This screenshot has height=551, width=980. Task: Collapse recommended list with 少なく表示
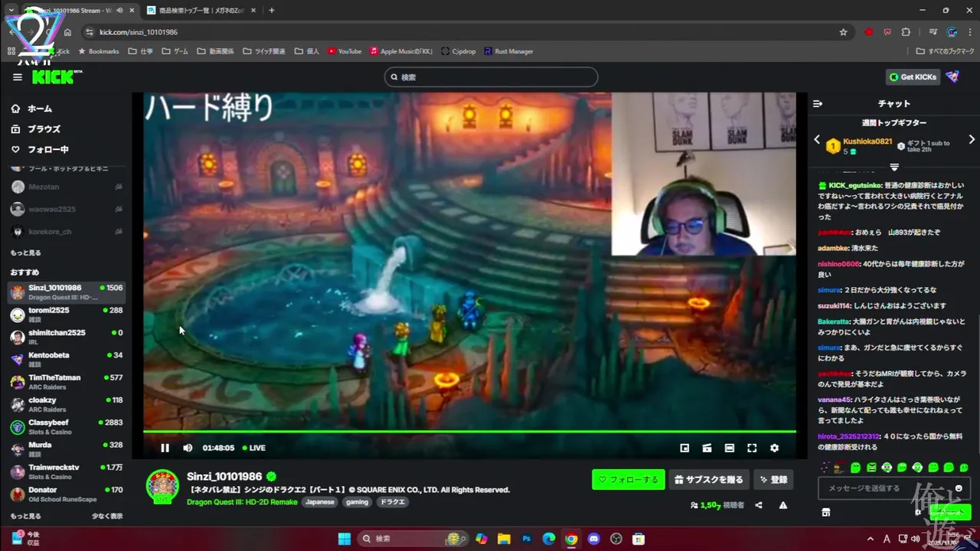[x=107, y=517]
